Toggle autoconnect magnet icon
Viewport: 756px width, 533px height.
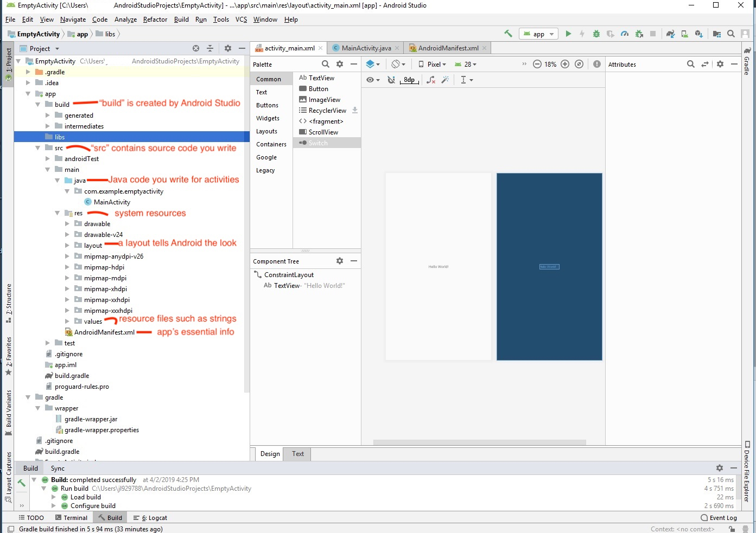tap(391, 80)
